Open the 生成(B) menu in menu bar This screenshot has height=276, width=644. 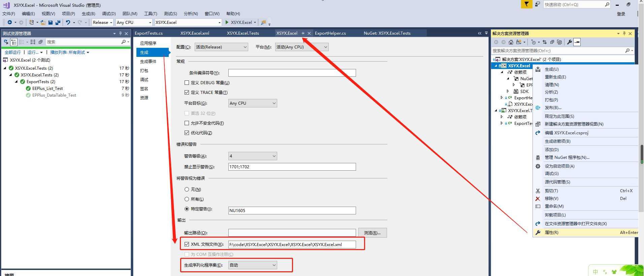[x=89, y=14]
